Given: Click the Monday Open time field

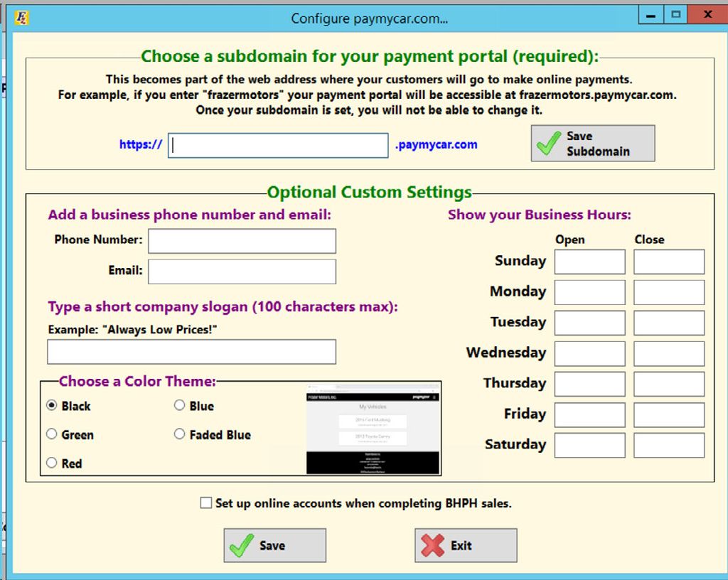Looking at the screenshot, I should click(x=589, y=293).
